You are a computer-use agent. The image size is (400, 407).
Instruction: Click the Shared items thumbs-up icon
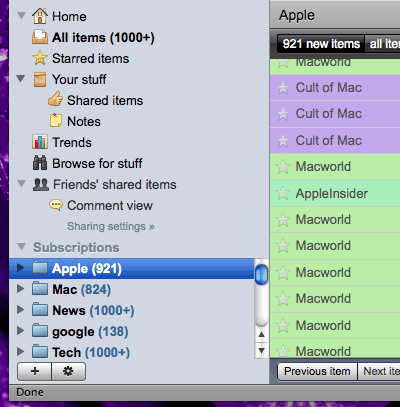pyautogui.click(x=55, y=99)
